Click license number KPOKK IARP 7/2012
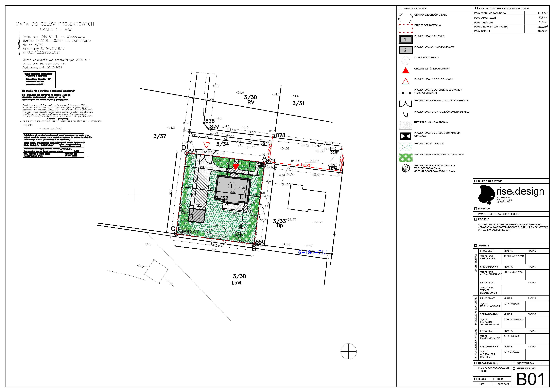This screenshot has height=392, width=555. 514,256
